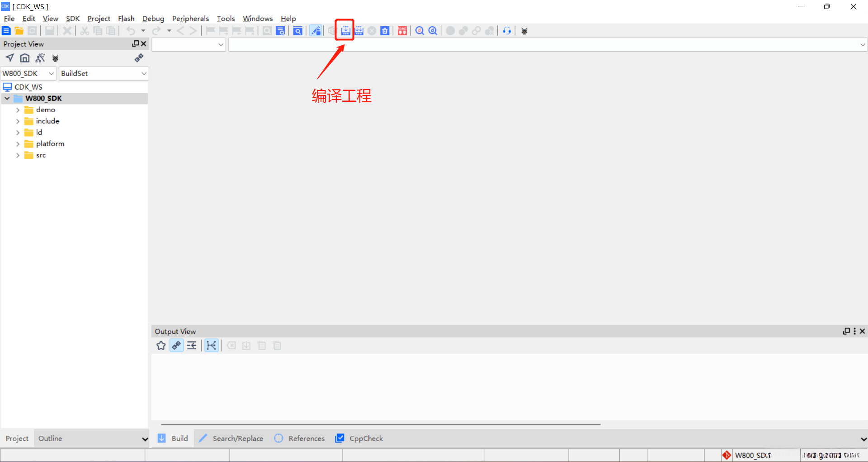Click the home icon in Project View
This screenshot has height=462, width=868.
pyautogui.click(x=25, y=58)
